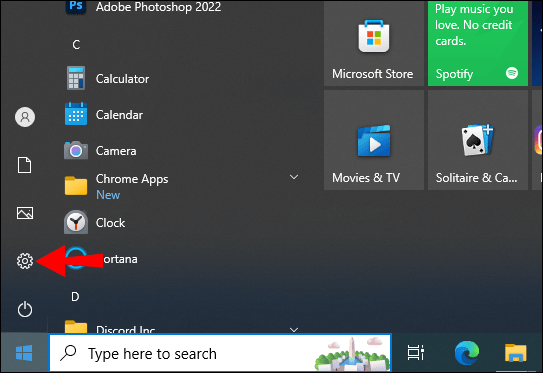Launch Microsoft Edge from the taskbar
The width and height of the screenshot is (543, 373).
467,353
